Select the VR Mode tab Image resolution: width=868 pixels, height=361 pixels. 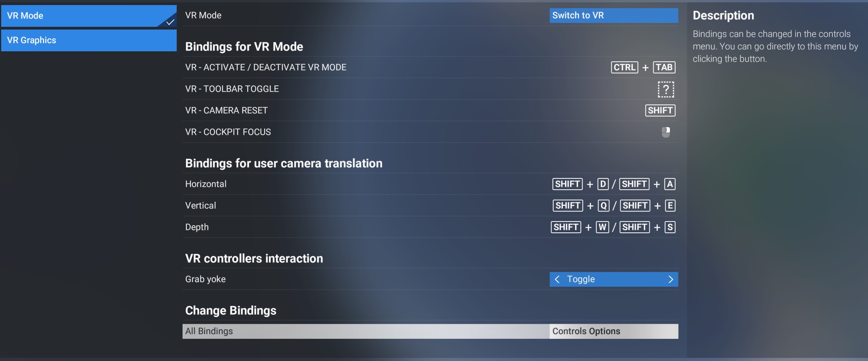click(x=89, y=16)
